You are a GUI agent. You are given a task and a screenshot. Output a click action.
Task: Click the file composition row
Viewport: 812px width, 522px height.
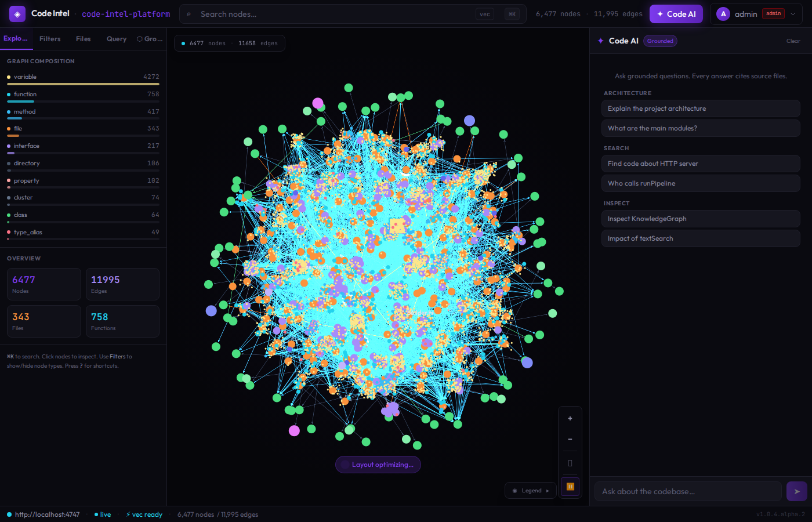click(x=83, y=130)
